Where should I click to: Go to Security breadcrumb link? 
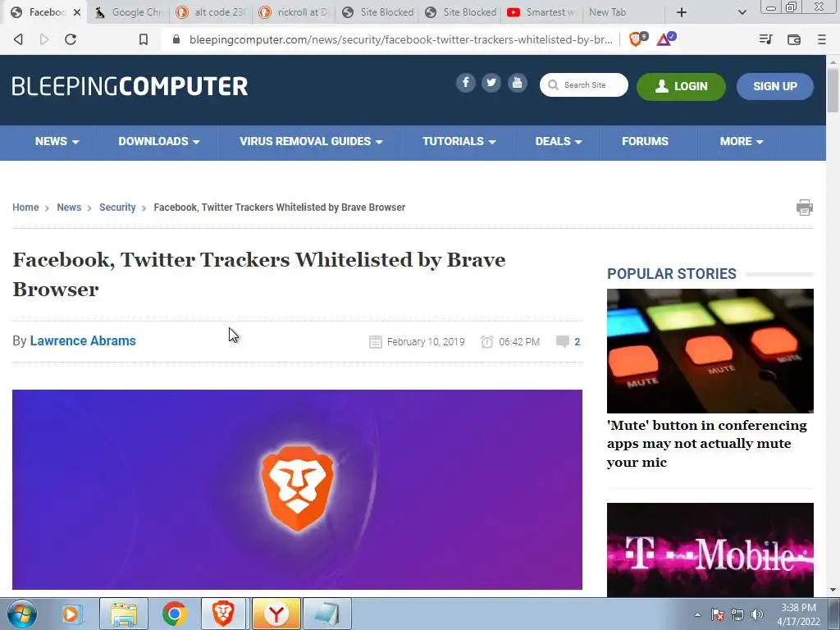[x=117, y=208]
